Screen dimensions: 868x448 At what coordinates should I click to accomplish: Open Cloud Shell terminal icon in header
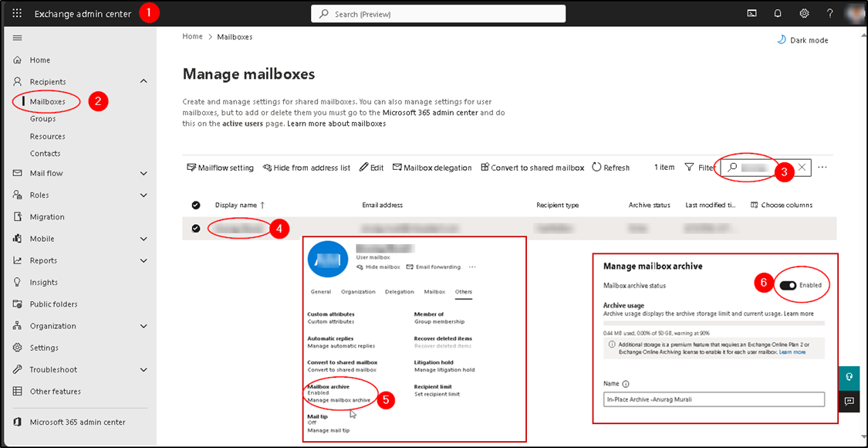click(751, 14)
